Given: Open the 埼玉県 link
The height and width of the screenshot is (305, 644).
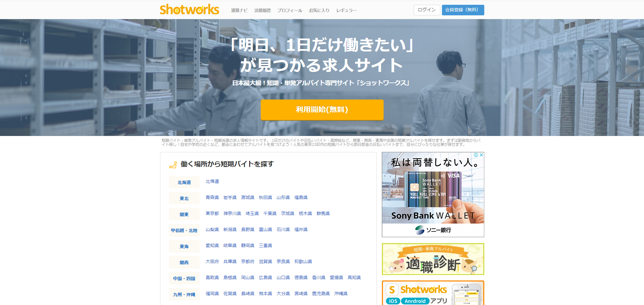Looking at the screenshot, I should click(252, 213).
